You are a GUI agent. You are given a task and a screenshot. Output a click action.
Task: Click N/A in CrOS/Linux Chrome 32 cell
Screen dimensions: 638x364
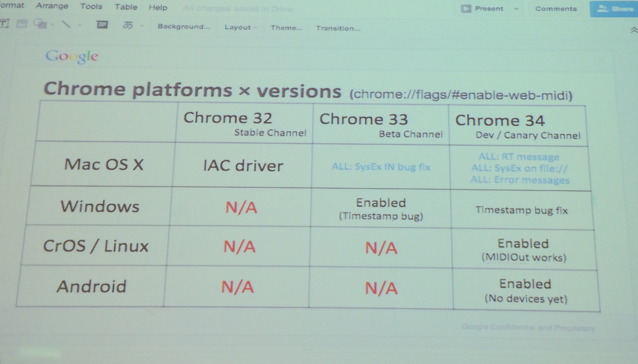click(239, 246)
